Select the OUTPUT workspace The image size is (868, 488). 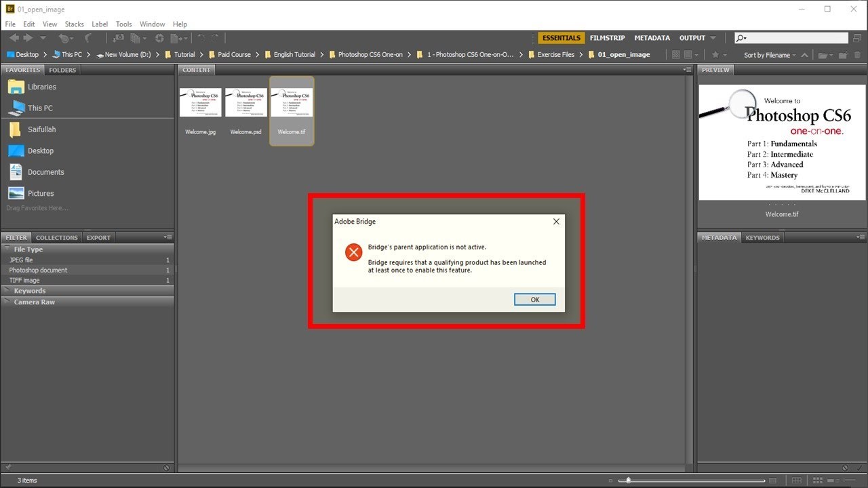point(692,38)
